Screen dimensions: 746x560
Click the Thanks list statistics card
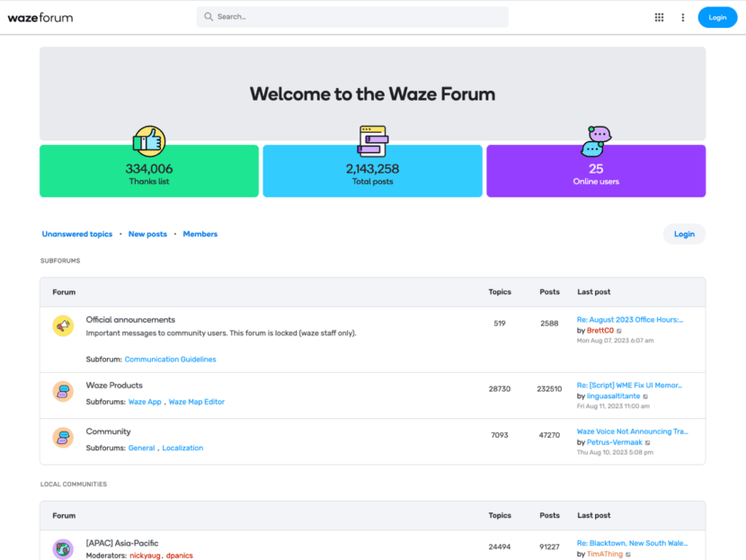[148, 170]
